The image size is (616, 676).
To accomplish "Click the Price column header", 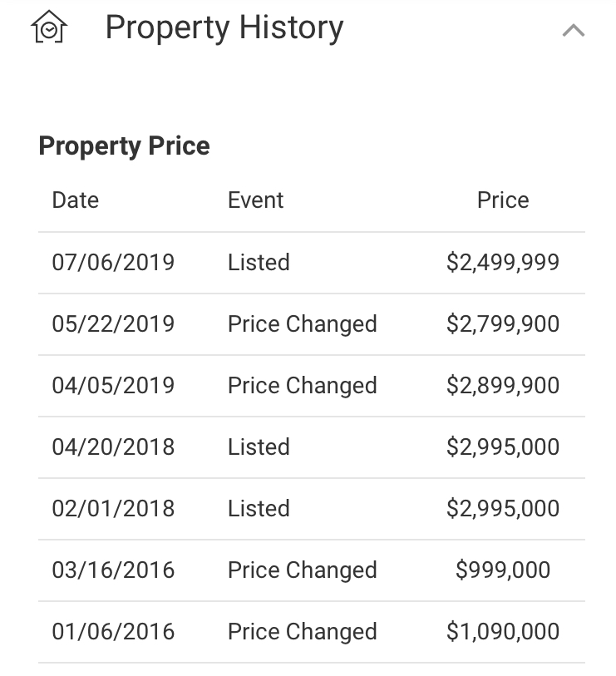I will (502, 200).
